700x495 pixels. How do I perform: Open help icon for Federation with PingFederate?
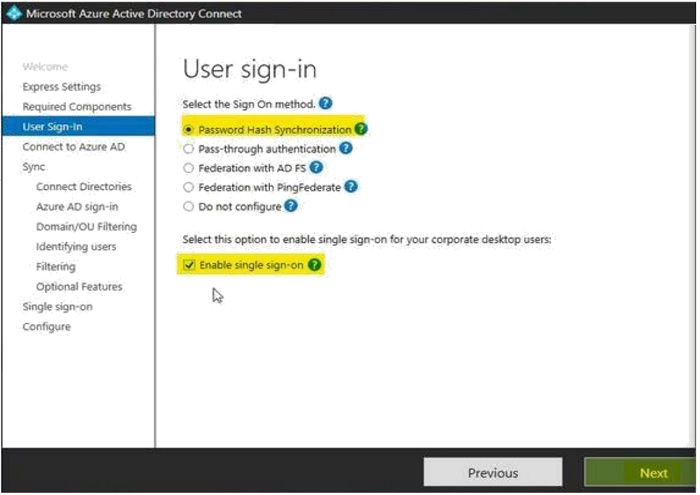[x=351, y=187]
